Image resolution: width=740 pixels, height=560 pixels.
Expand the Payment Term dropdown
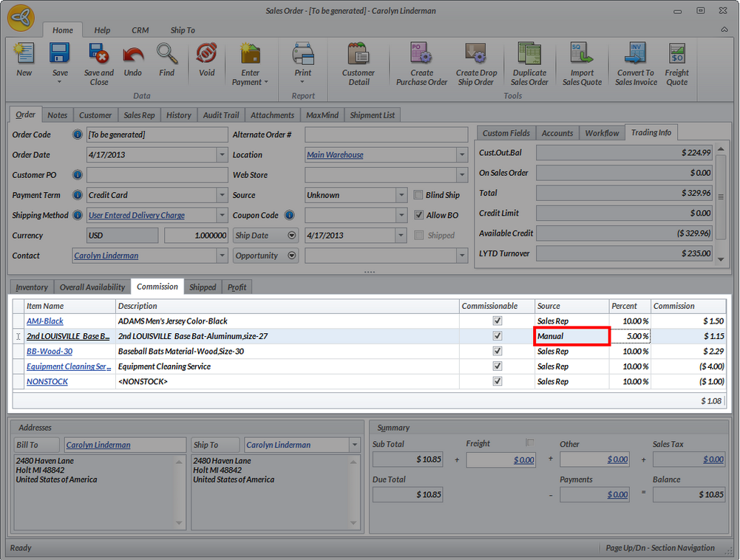tap(222, 195)
